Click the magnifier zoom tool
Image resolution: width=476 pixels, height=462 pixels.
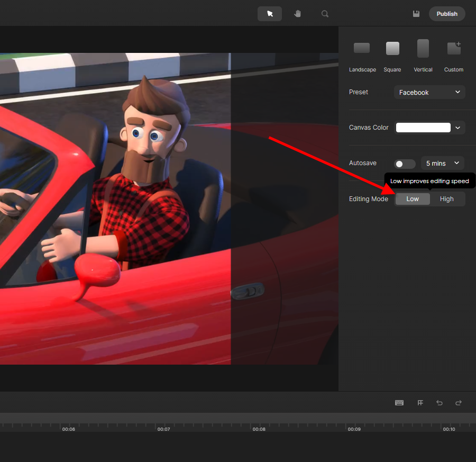click(325, 14)
